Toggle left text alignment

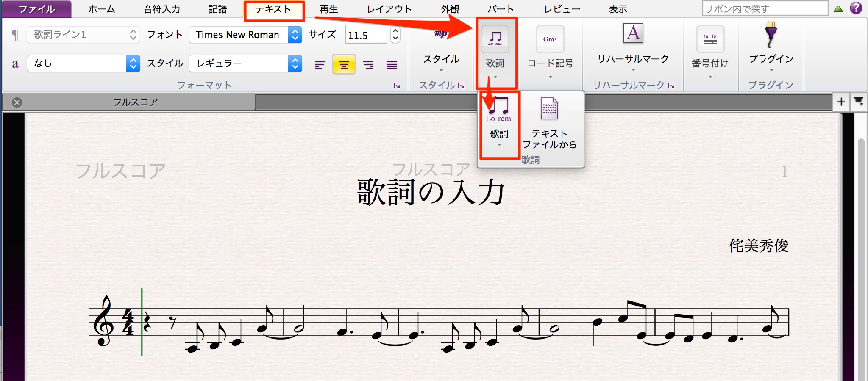(x=320, y=64)
